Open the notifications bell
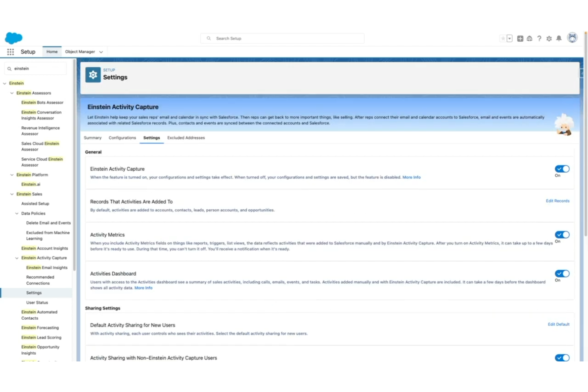588x392 pixels. tap(559, 39)
